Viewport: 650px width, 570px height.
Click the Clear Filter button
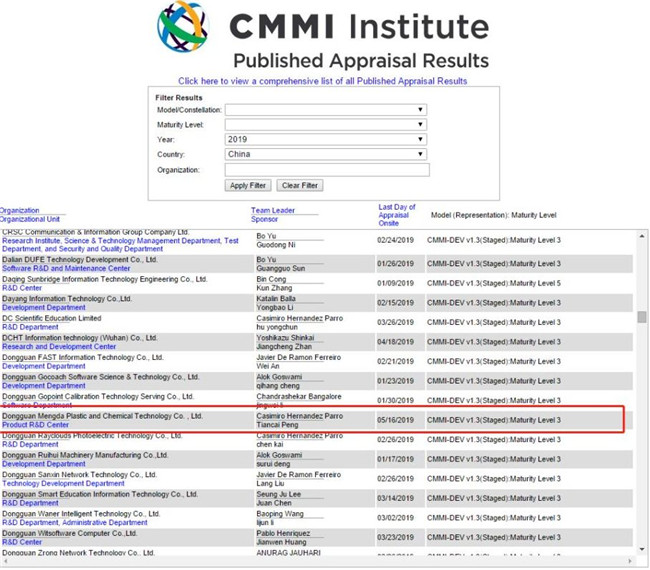[300, 185]
